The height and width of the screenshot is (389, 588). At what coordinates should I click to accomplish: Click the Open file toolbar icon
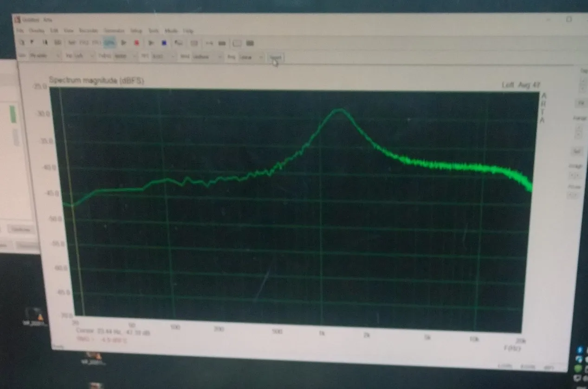coord(32,43)
